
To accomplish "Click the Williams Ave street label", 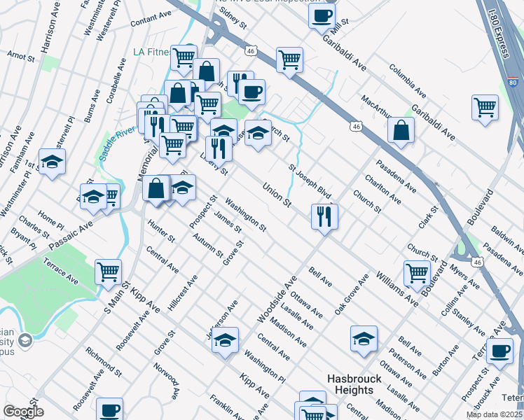I will coord(397,289).
